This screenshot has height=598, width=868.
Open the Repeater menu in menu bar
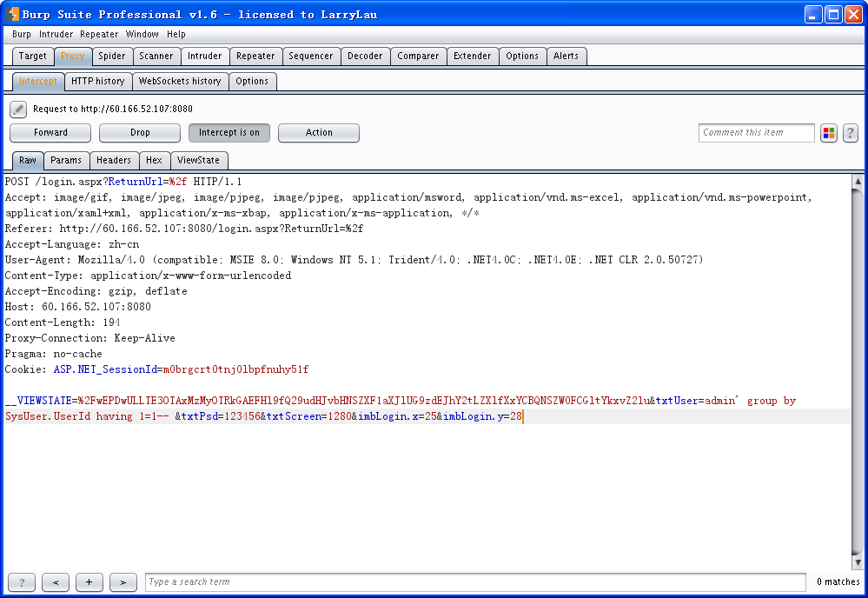(99, 34)
